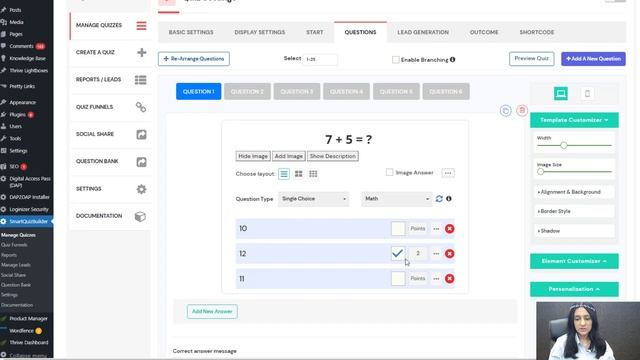
Task: Toggle Image Answer checkbox
Action: [x=389, y=172]
